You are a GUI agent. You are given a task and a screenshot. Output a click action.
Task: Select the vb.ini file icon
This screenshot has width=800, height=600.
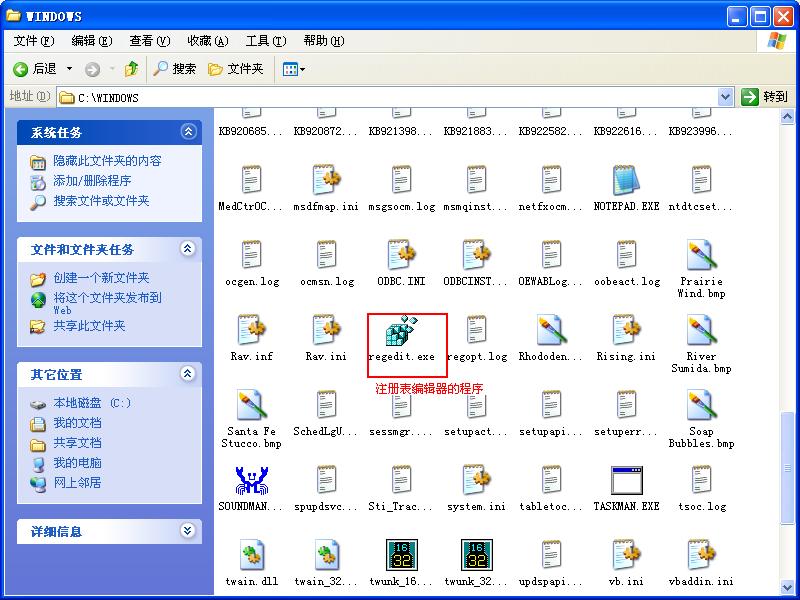[626, 555]
